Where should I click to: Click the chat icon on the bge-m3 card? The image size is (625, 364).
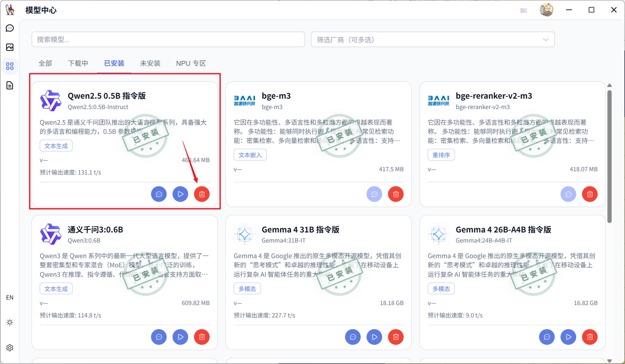pyautogui.click(x=374, y=194)
